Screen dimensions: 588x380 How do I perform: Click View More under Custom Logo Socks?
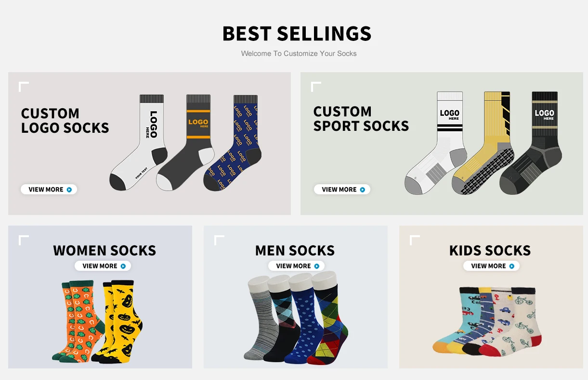click(x=49, y=190)
